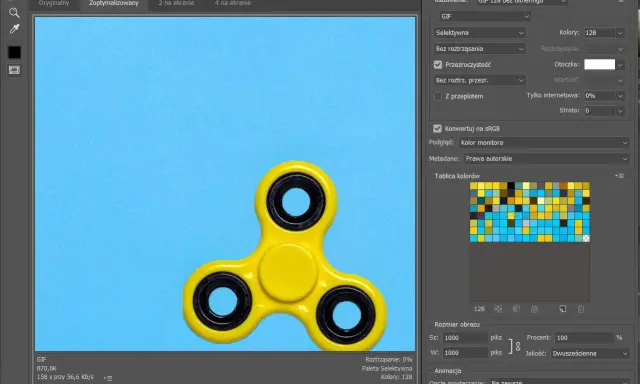Image resolution: width=640 pixels, height=384 pixels.
Task: Select the Zoom magnifier tool
Action: pyautogui.click(x=14, y=13)
